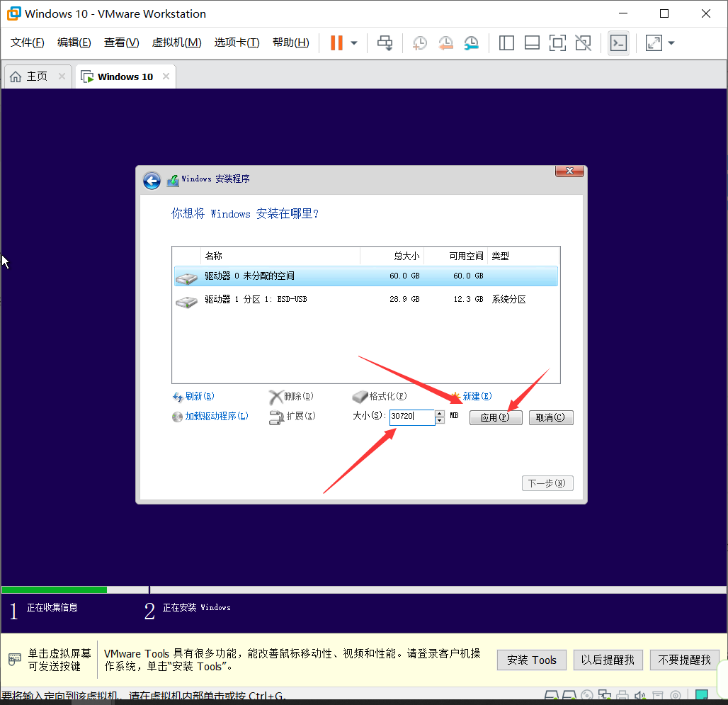Click the 以后提醒我 button
The height and width of the screenshot is (705, 728).
pyautogui.click(x=608, y=660)
